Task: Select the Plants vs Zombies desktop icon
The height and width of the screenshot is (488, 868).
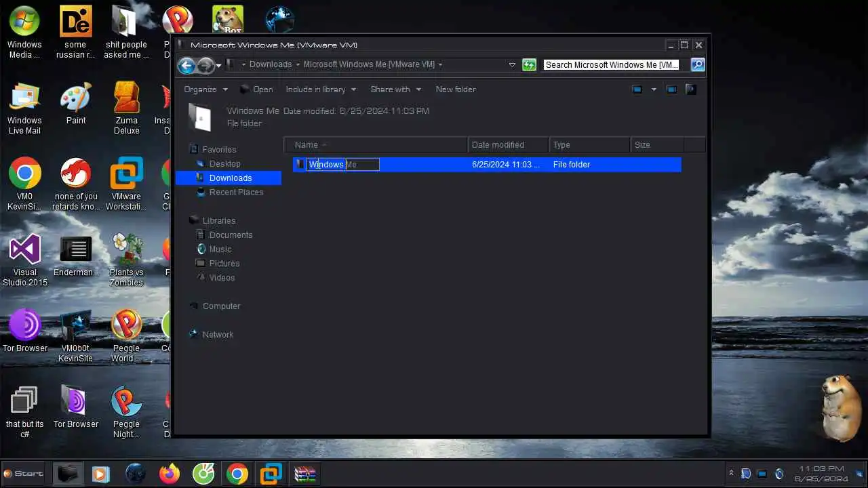Action: pos(127,260)
